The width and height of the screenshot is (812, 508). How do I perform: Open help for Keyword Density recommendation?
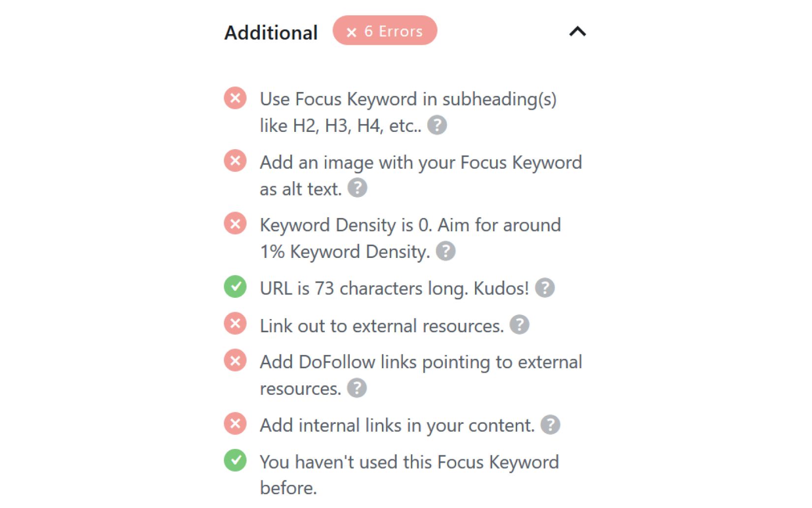point(446,252)
